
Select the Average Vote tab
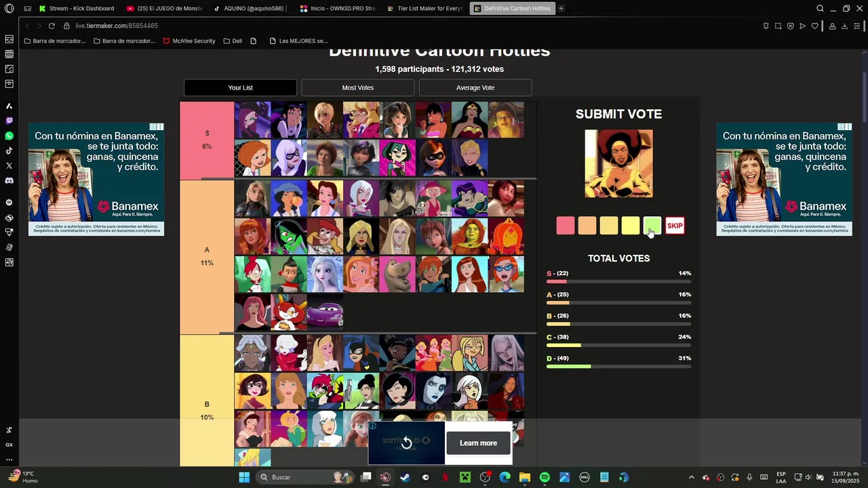click(475, 87)
